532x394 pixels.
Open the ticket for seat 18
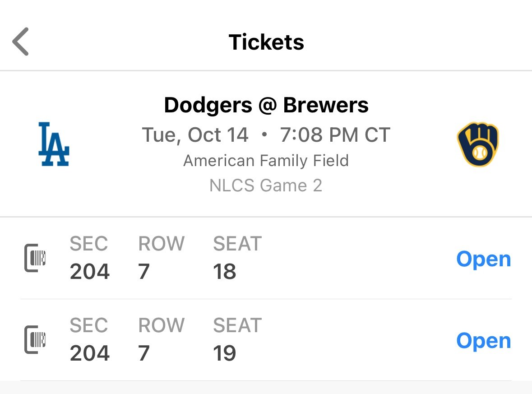[x=483, y=259]
